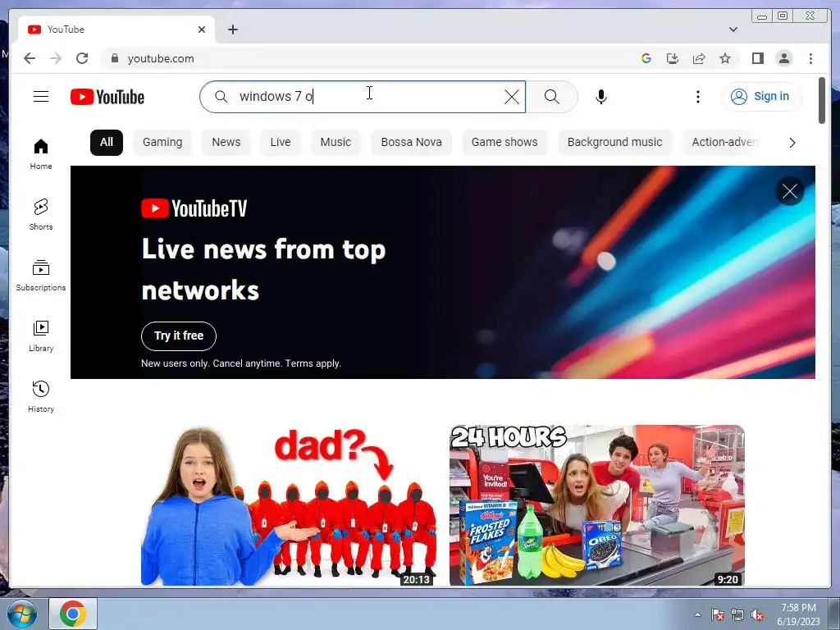Click the install app icon in the address bar
Screen dimensions: 840x630
673,58
